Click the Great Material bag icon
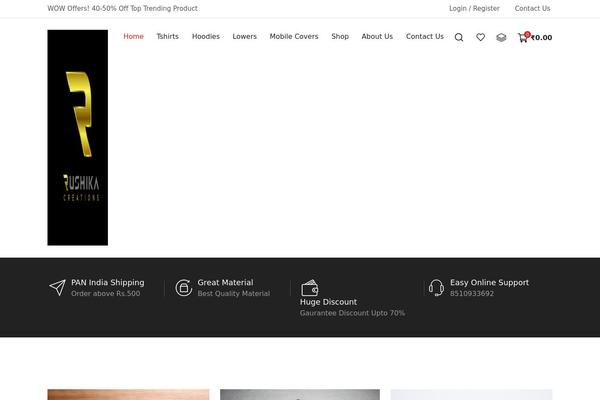 (184, 287)
